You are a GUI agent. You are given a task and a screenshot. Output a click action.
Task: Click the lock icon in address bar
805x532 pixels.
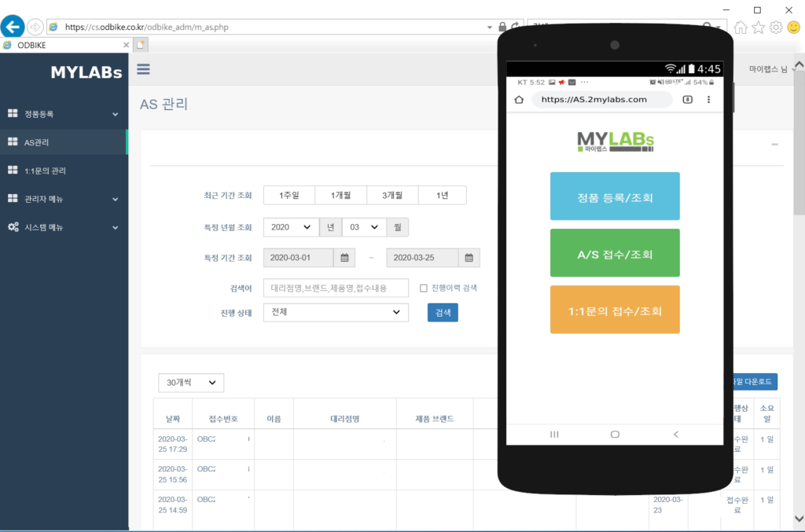[x=502, y=27]
